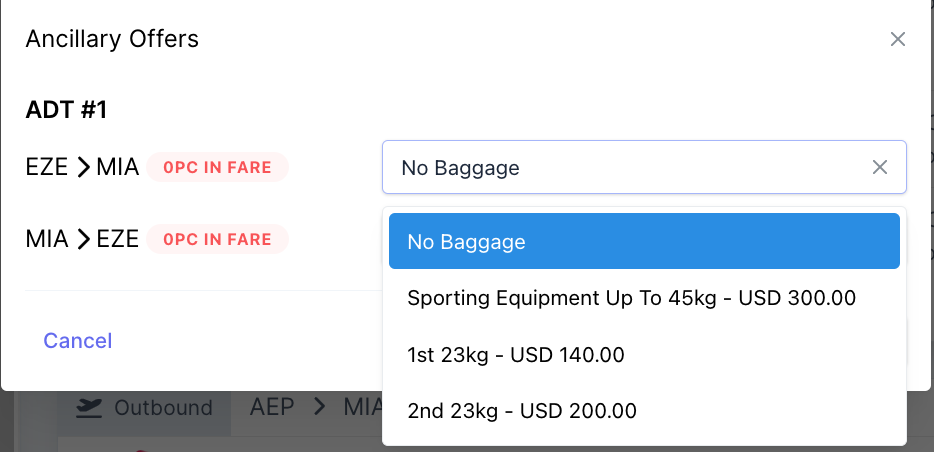
Task: Click the ADT #1 passenger heading
Action: (66, 109)
